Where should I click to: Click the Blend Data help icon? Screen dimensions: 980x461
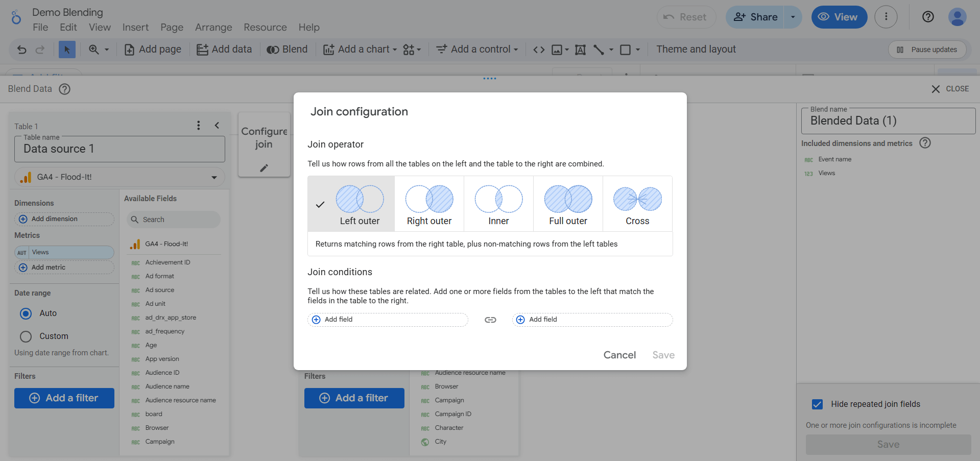[64, 89]
